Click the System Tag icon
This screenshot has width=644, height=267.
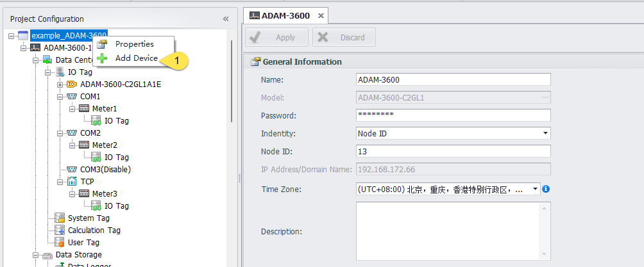[x=60, y=218]
